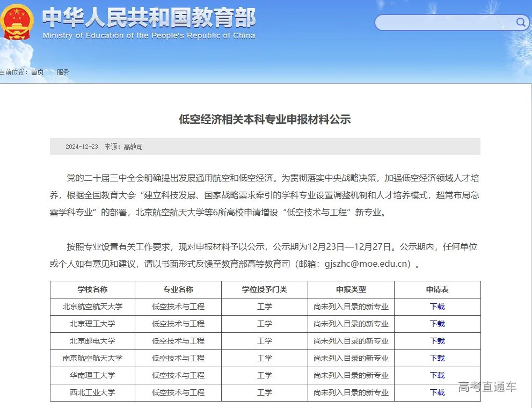
Task: Click the article title 低空经济相关本科专业申报材料公示
Action: click(x=265, y=120)
